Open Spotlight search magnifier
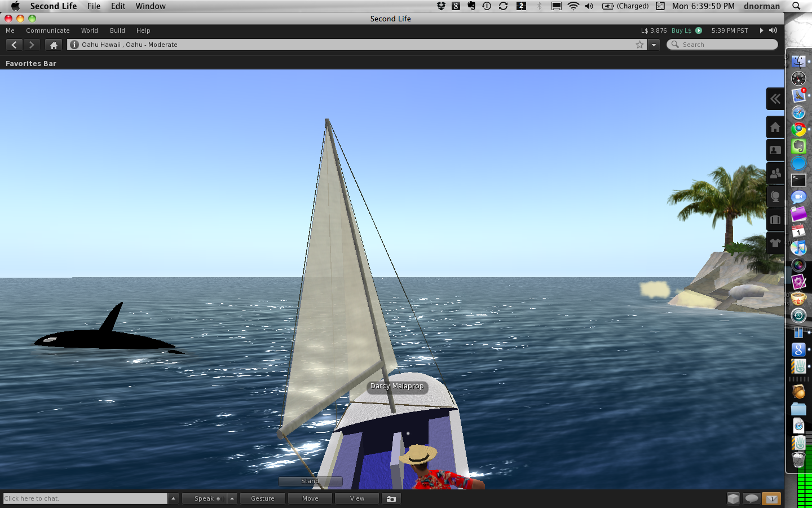 pos(796,6)
